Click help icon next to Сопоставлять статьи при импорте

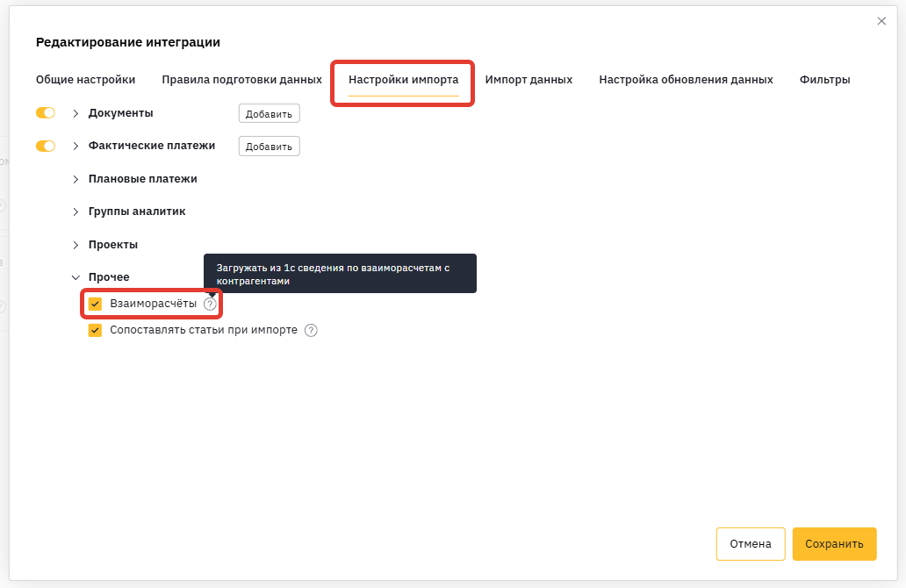(311, 330)
